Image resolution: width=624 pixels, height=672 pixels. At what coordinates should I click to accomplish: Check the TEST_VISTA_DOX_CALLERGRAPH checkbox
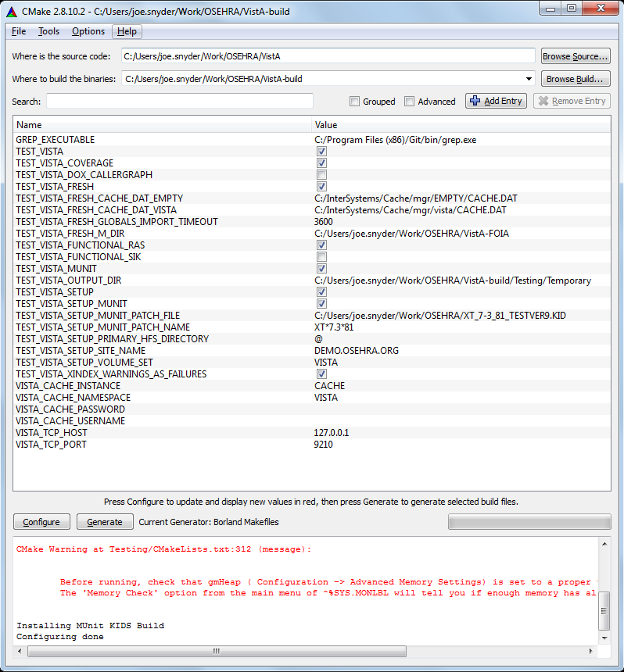(321, 175)
